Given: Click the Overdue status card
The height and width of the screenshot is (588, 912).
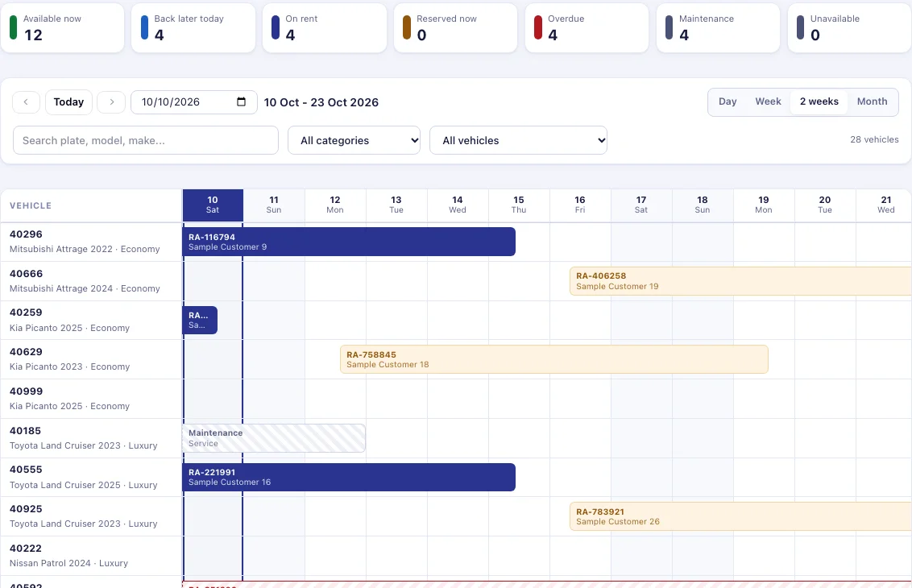Looking at the screenshot, I should pos(587,27).
